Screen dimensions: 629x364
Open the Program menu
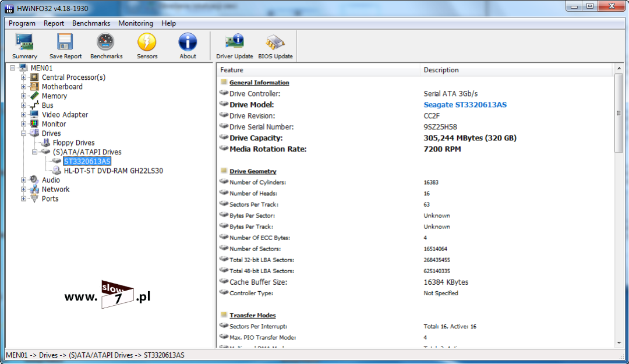pyautogui.click(x=22, y=23)
